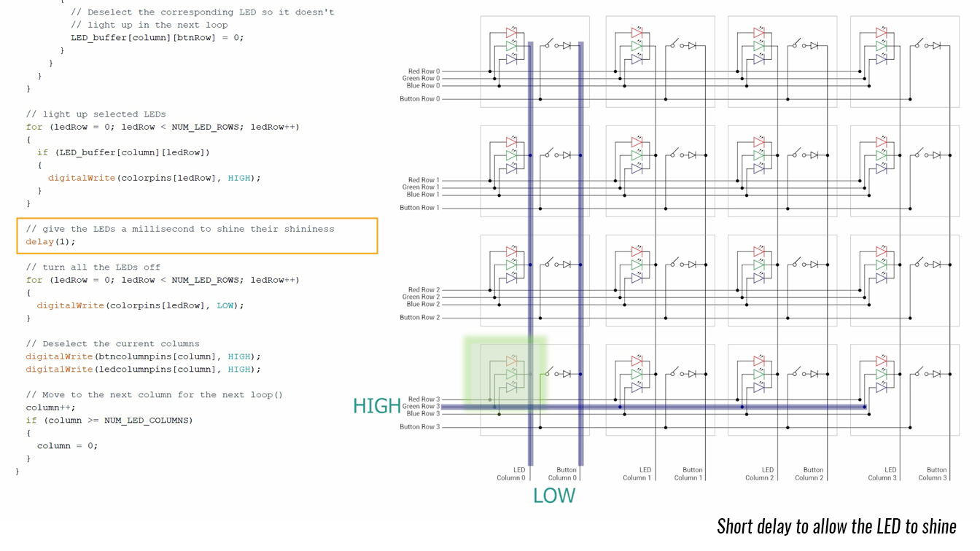This screenshot has width=980, height=551.
Task: Select the line "LED_buffer[column][btnRow] = 0;"
Action: coord(157,37)
